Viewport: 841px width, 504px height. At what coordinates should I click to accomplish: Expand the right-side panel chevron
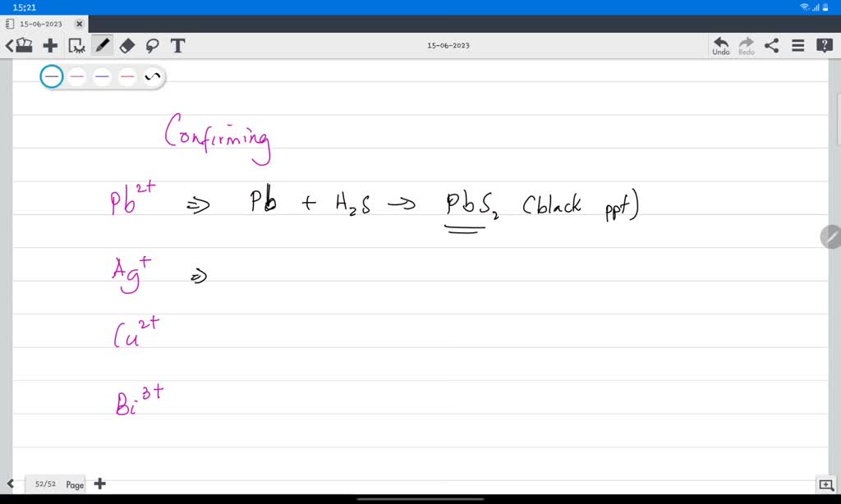coord(830,237)
